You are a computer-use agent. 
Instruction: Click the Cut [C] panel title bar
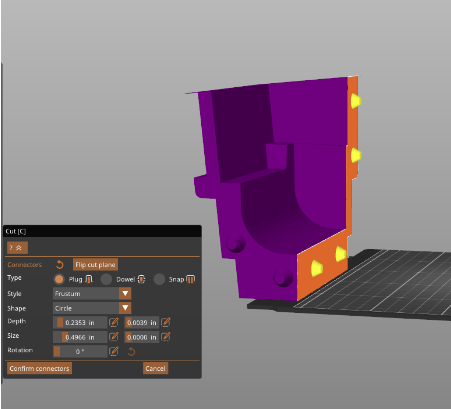(102, 231)
